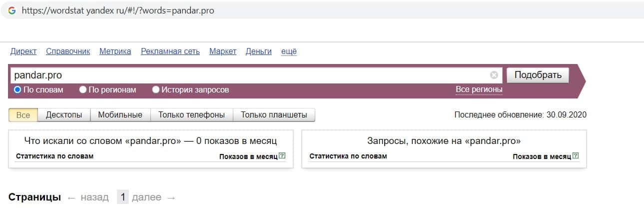The height and width of the screenshot is (222, 644).
Task: Go to the "Рекламная сеть" link
Action: (x=170, y=51)
